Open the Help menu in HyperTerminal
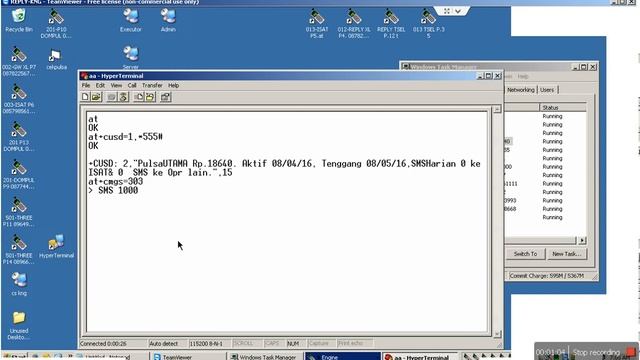640x360 pixels. [x=173, y=85]
